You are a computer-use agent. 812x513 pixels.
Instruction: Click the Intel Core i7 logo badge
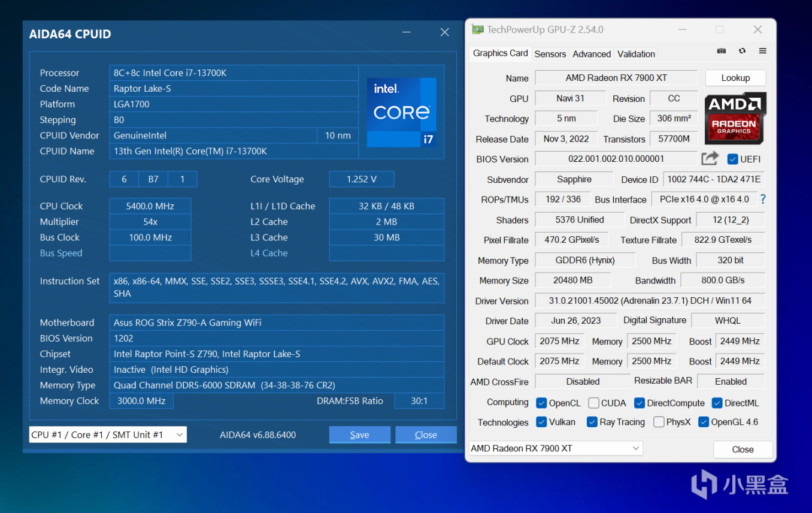click(x=401, y=112)
